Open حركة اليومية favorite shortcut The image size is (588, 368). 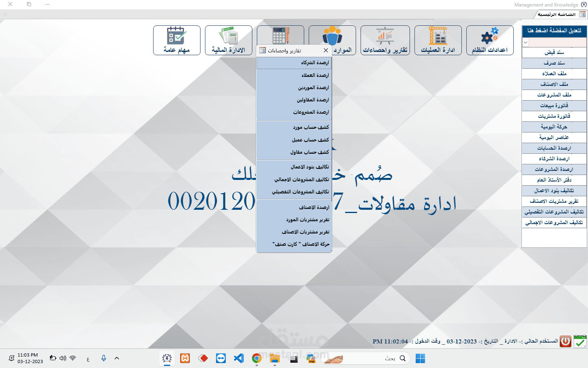click(554, 127)
